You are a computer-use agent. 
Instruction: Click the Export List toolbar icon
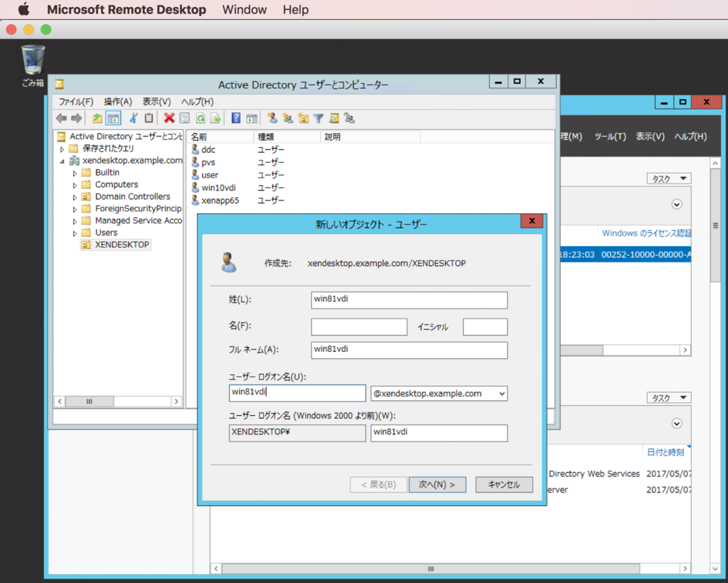tap(216, 118)
